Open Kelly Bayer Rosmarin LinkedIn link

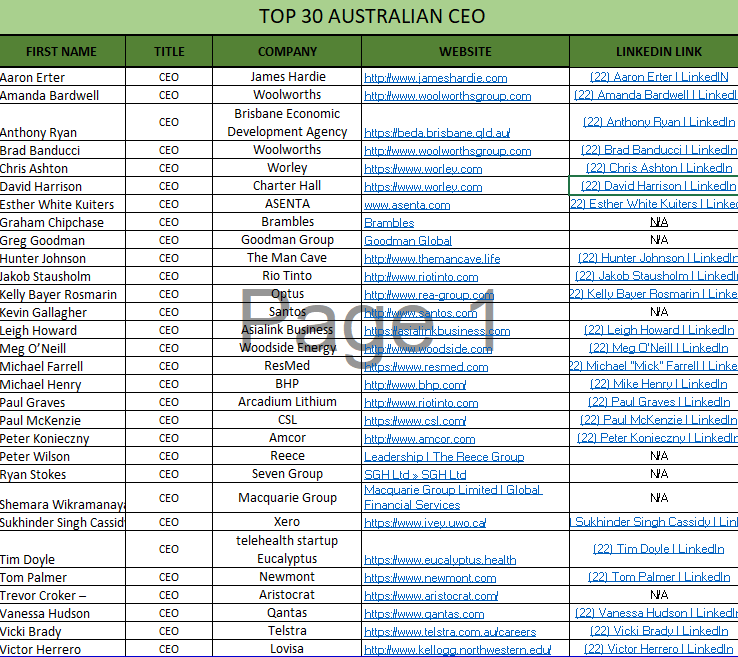point(654,294)
